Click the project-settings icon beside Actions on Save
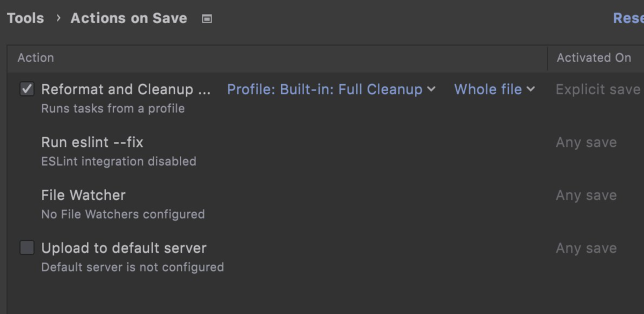 207,19
